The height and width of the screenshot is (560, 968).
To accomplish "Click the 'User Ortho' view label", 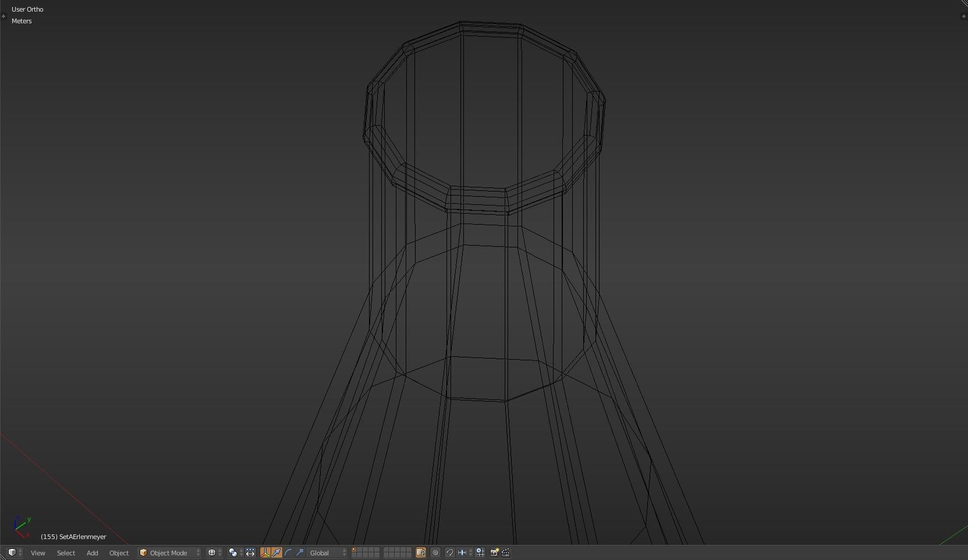I will click(x=27, y=9).
